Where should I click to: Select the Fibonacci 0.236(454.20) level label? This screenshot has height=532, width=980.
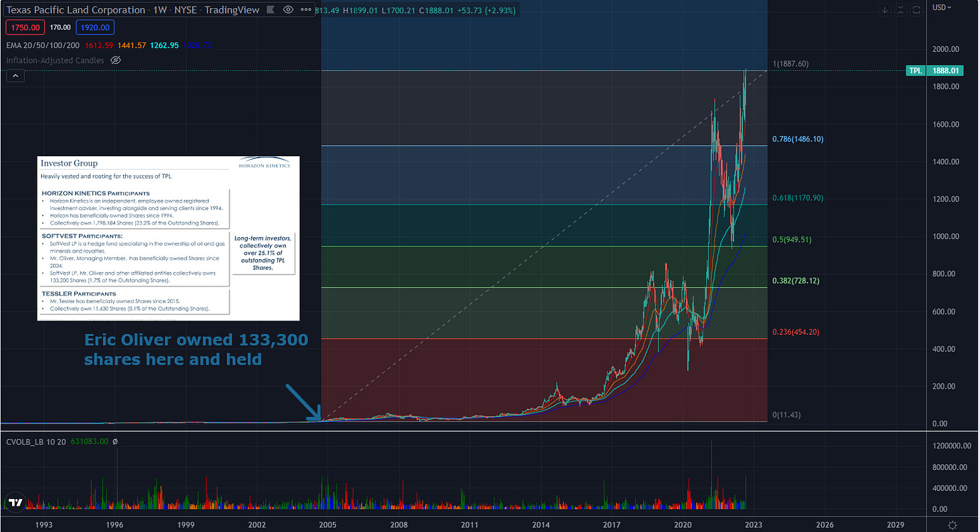pyautogui.click(x=797, y=332)
